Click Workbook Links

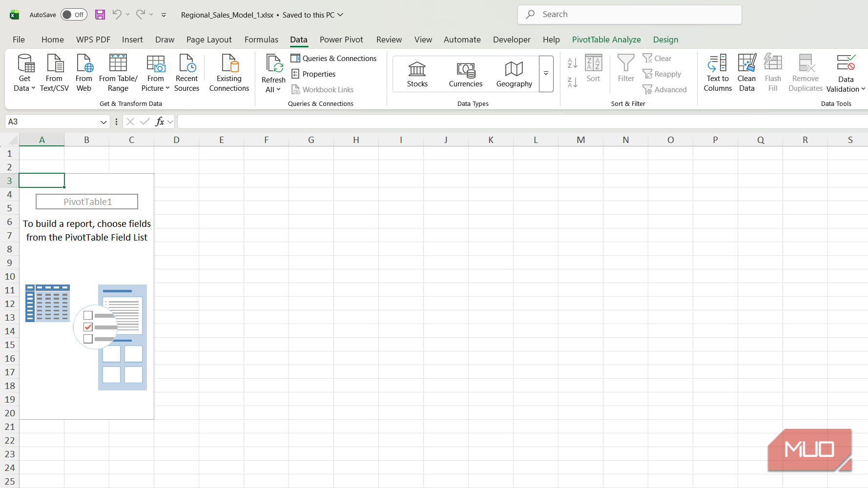point(322,90)
